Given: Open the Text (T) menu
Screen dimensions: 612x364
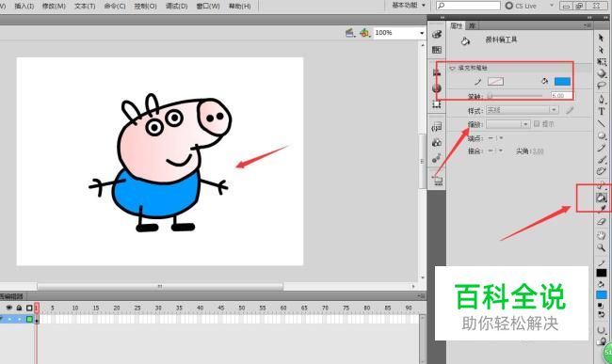Looking at the screenshot, I should [85, 6].
